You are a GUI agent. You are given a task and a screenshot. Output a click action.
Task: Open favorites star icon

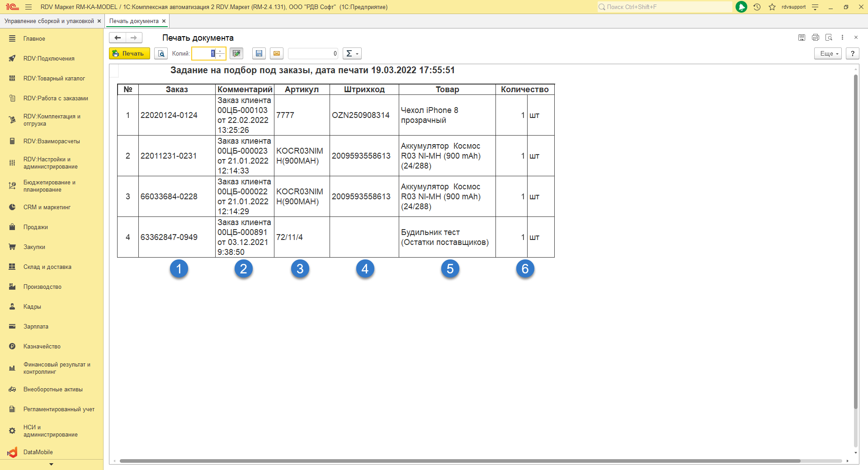pyautogui.click(x=772, y=7)
